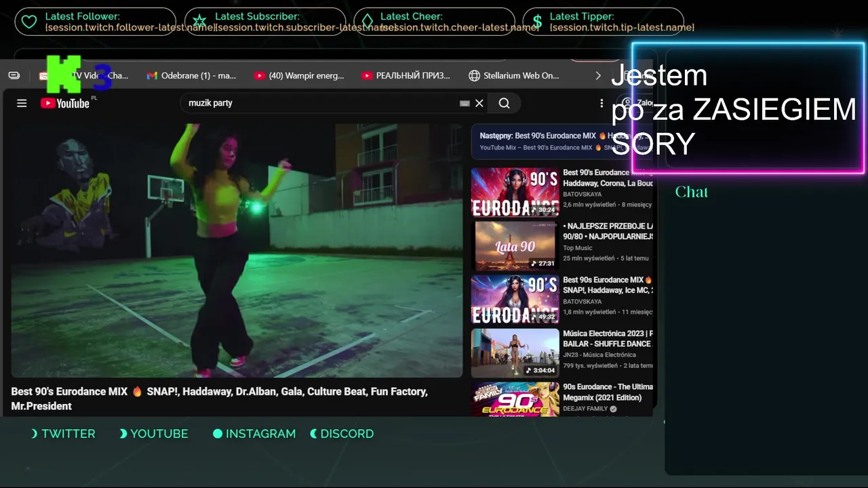Screen dimensions: 868x488
Task: Open the 'Stellarium Web On...' bookmark
Action: click(x=513, y=76)
